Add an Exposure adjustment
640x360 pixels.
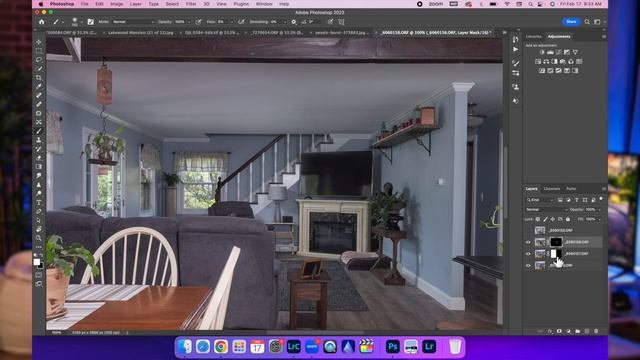coord(567,52)
